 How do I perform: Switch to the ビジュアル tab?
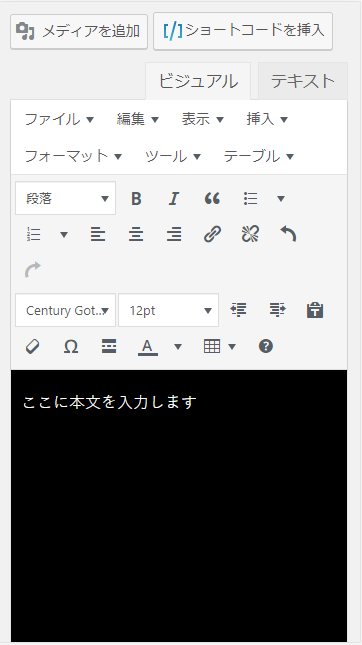(198, 81)
